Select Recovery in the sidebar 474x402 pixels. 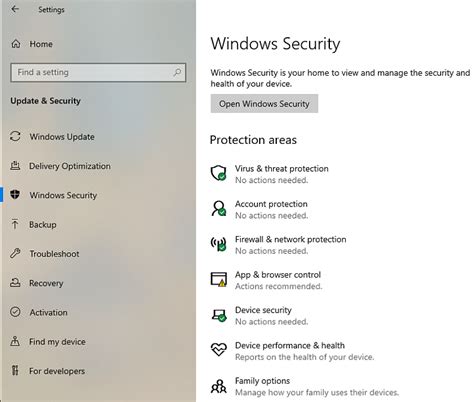click(x=46, y=283)
